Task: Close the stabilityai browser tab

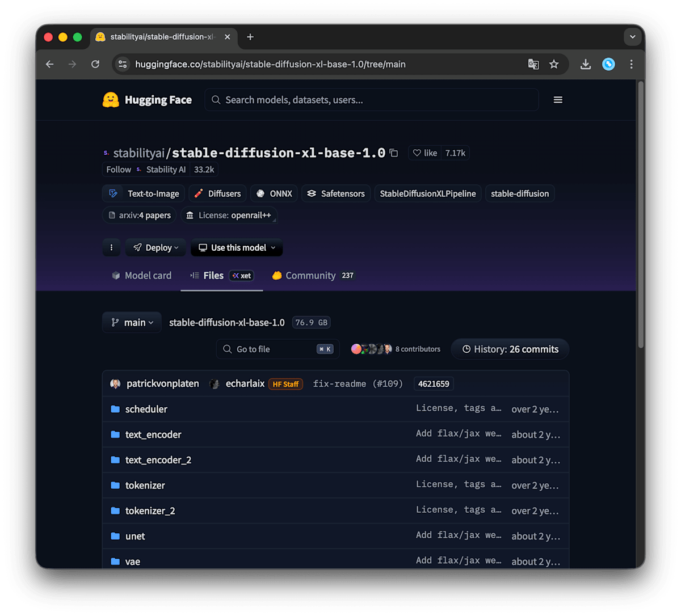Action: pos(228,37)
